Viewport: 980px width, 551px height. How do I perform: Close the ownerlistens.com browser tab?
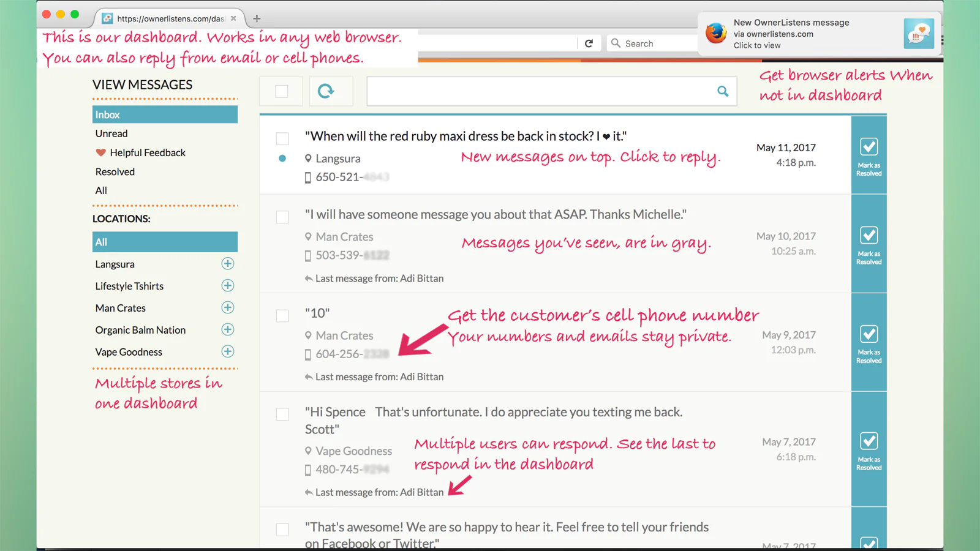pyautogui.click(x=233, y=18)
